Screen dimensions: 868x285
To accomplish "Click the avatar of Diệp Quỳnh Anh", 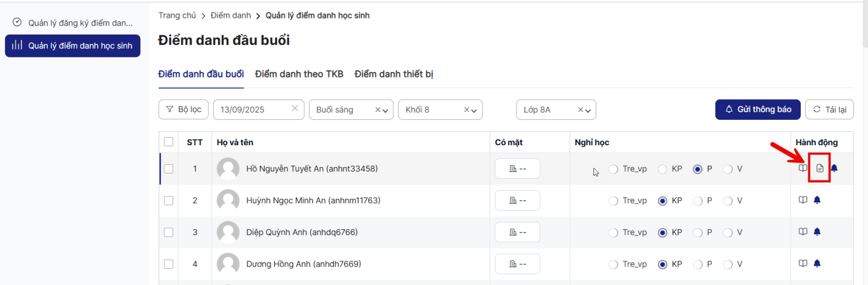I will [x=228, y=232].
